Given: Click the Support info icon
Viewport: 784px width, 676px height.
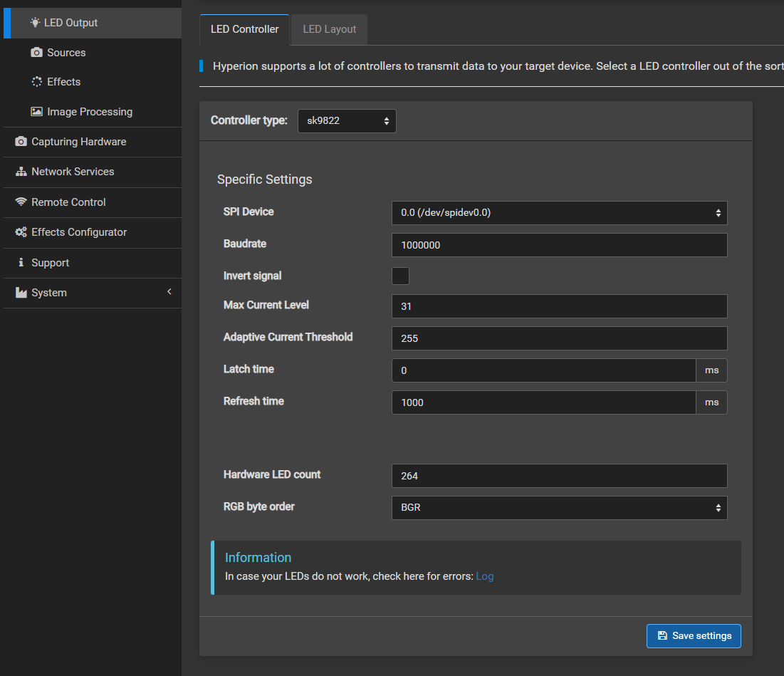Looking at the screenshot, I should (x=21, y=263).
